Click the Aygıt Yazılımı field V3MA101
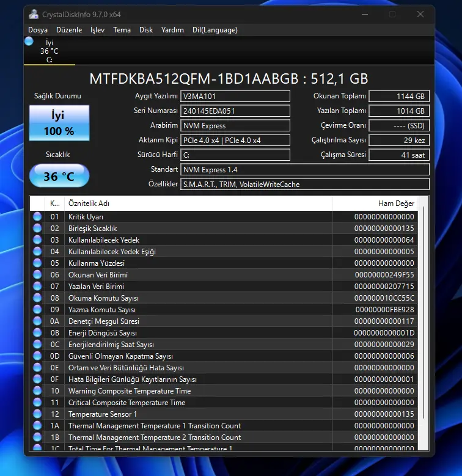462x476 pixels. (x=235, y=96)
